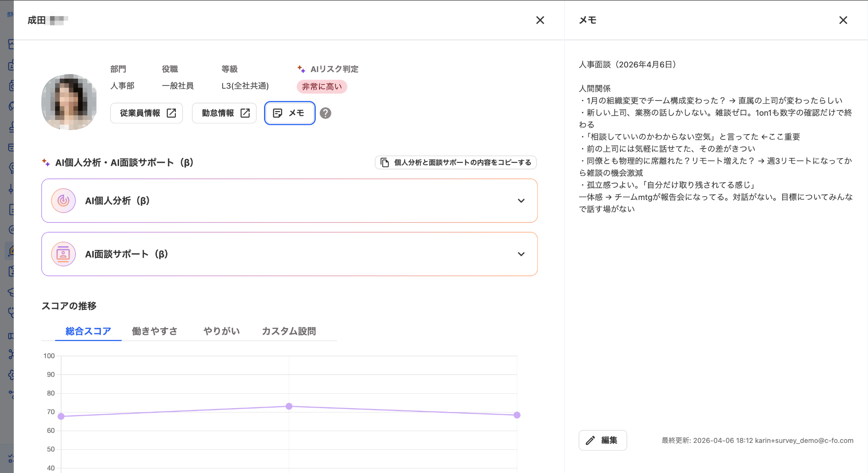Screen dimensions: 868x473
Task: Click the AI面談サポート (β) person-card icon
Action: click(64, 254)
